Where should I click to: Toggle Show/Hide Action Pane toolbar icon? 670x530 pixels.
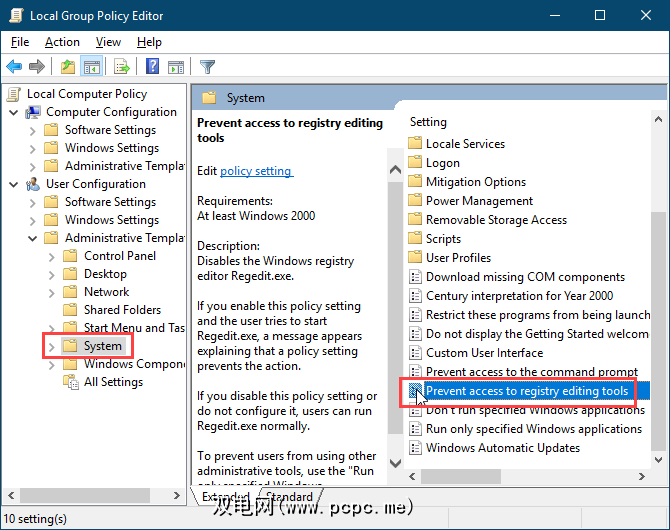[175, 67]
